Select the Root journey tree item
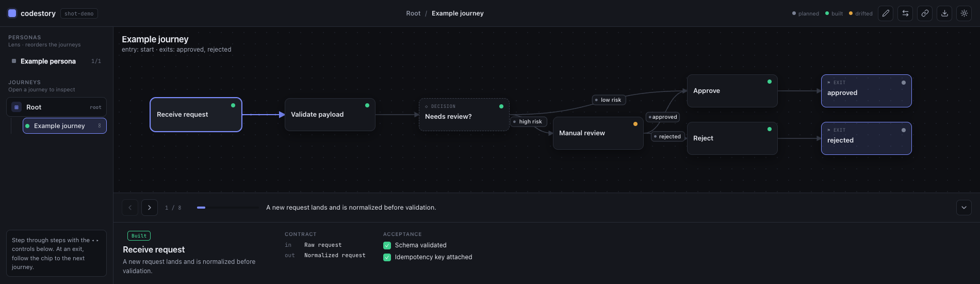Viewport: 980px width, 284px height. point(56,107)
